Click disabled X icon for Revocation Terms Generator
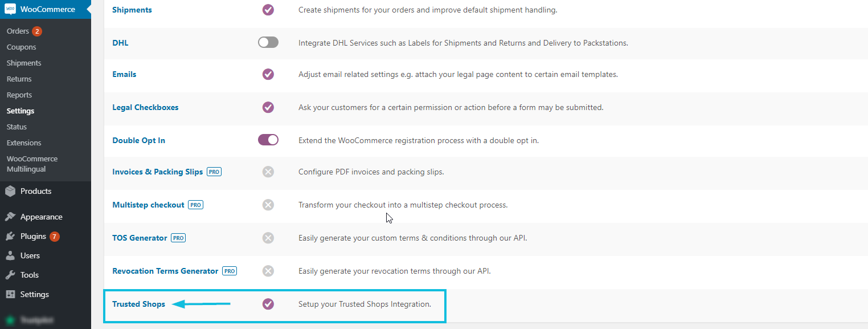 (268, 271)
